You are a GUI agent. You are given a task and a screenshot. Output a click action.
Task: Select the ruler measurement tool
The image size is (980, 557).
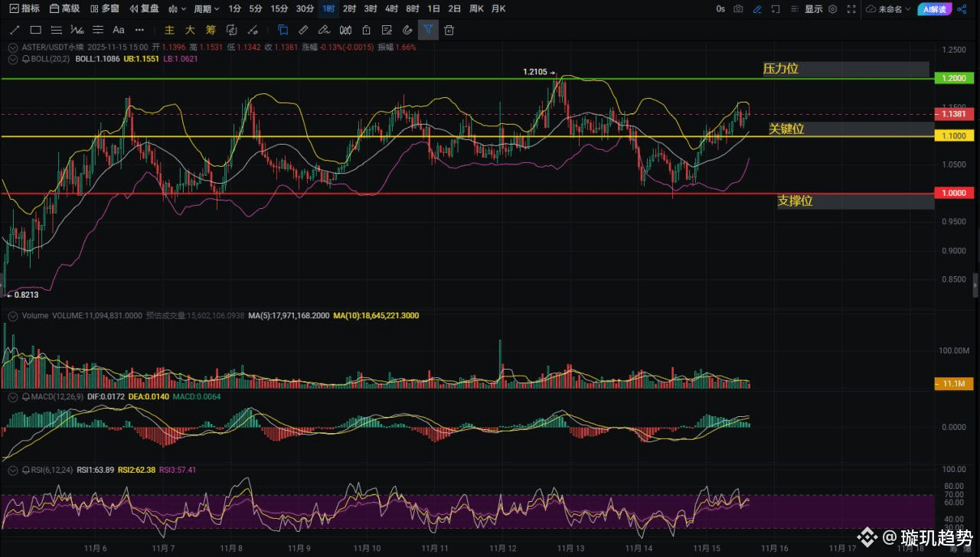click(x=303, y=30)
